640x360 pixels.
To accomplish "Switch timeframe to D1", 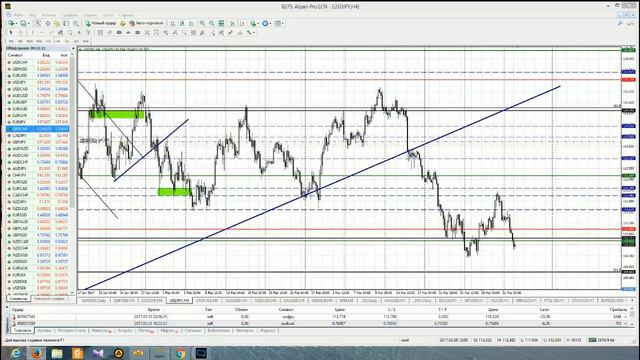I will click(67, 41).
